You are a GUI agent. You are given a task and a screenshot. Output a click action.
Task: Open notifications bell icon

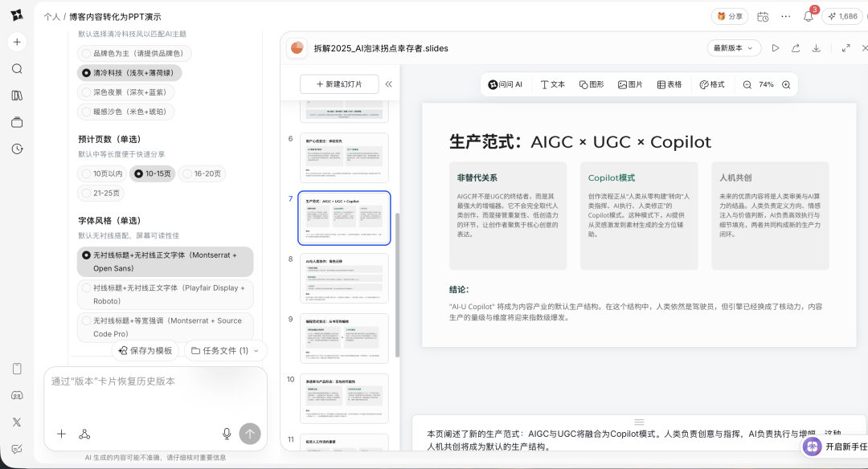pyautogui.click(x=809, y=16)
